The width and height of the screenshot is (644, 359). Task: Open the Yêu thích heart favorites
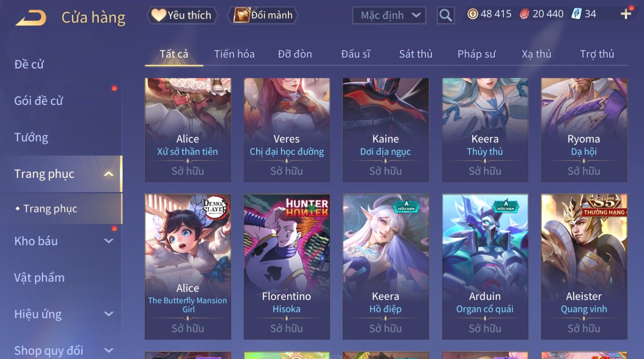183,15
